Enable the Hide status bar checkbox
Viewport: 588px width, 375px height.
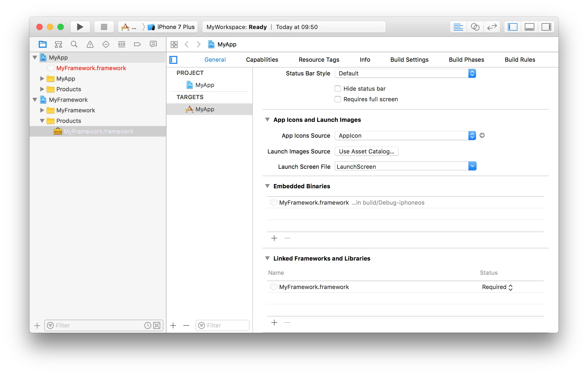(x=338, y=89)
